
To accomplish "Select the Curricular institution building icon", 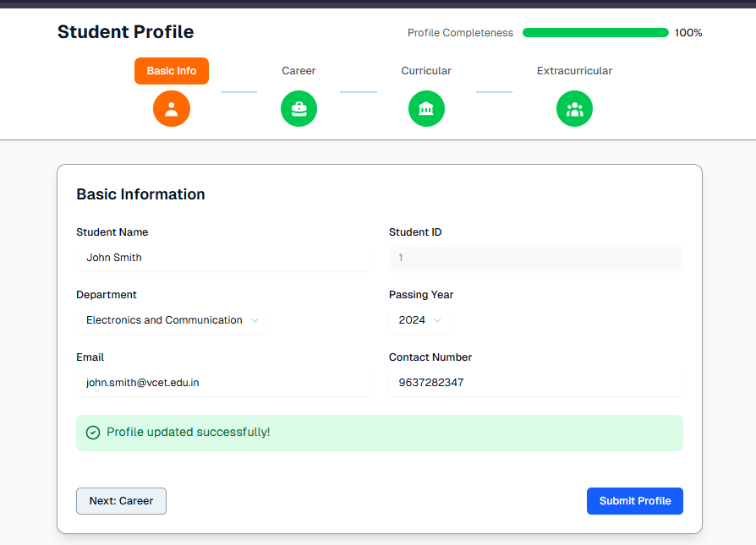I will point(426,109).
